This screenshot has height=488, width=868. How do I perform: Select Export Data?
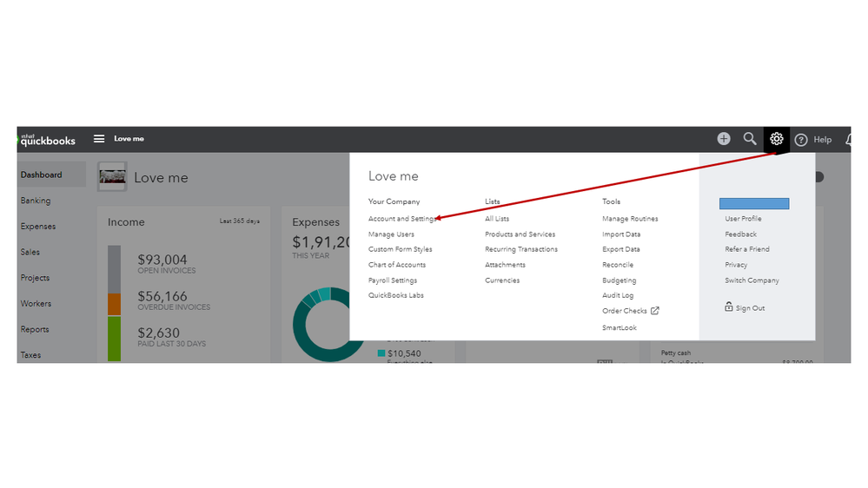[x=621, y=249]
